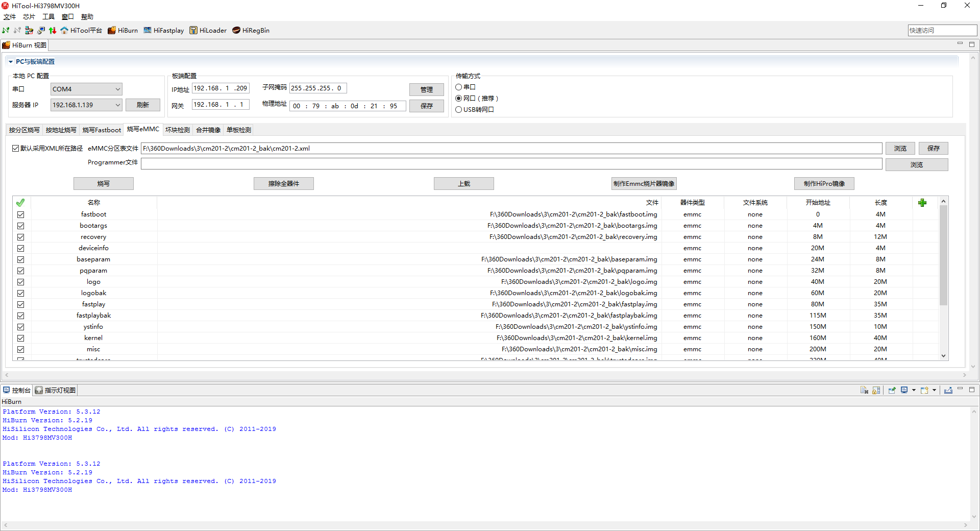Click into the Programmer文件 input field

tap(511, 163)
